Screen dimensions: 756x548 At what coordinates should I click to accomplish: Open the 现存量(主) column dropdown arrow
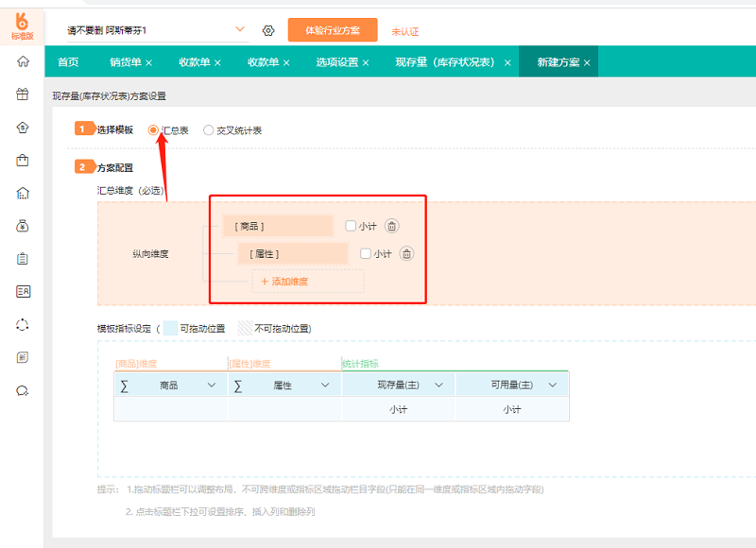[438, 385]
